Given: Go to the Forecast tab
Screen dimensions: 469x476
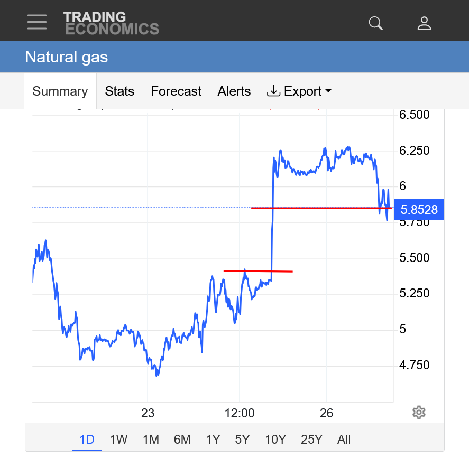Looking at the screenshot, I should [x=176, y=91].
